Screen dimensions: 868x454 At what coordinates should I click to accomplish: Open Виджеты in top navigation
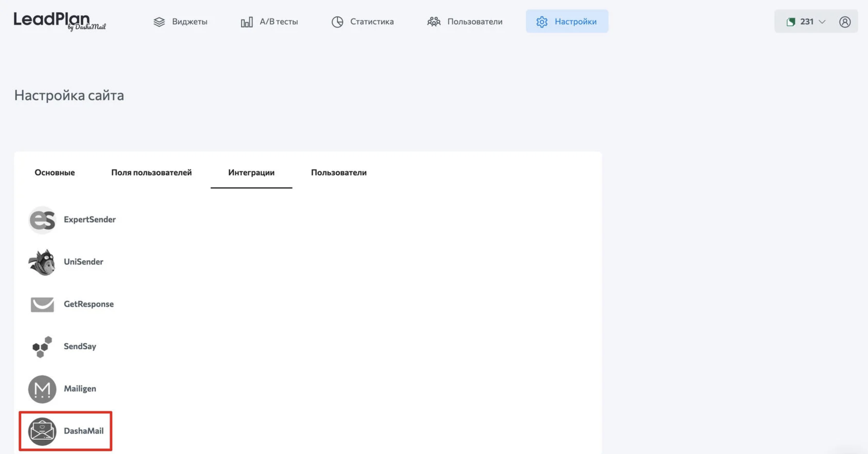tap(180, 22)
